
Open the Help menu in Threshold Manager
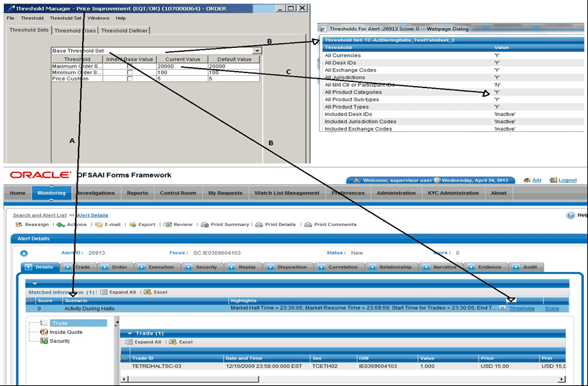pyautogui.click(x=121, y=18)
